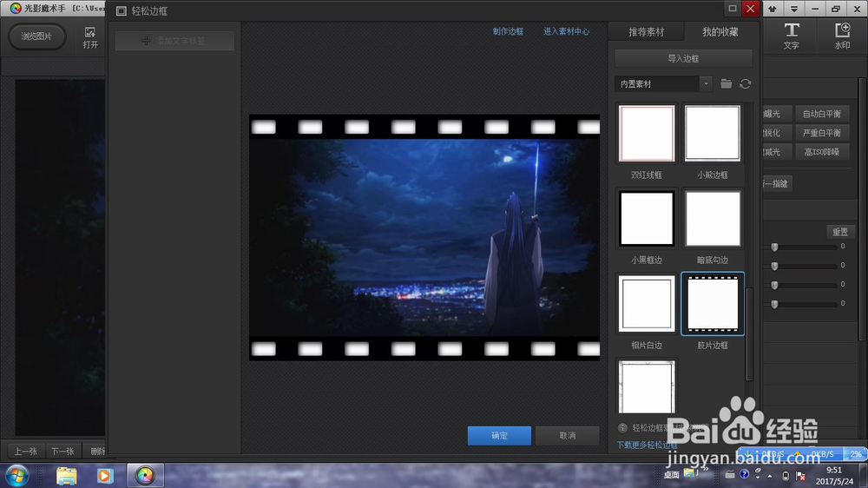Open the Windows Start menu
The width and height of the screenshot is (868, 488).
coord(17,476)
